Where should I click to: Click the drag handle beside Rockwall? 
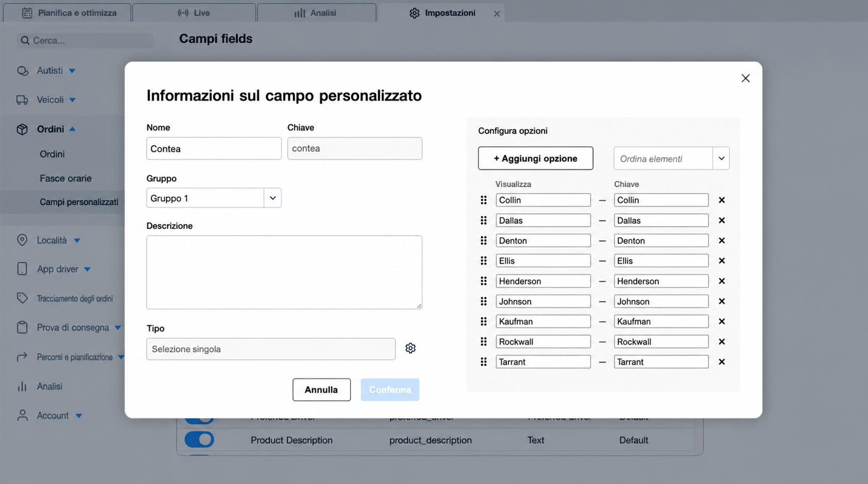[483, 342]
